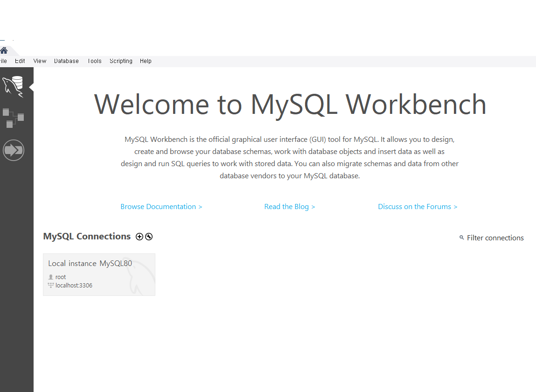Add a new MySQL connection with plus icon
536x392 pixels.
click(x=139, y=237)
